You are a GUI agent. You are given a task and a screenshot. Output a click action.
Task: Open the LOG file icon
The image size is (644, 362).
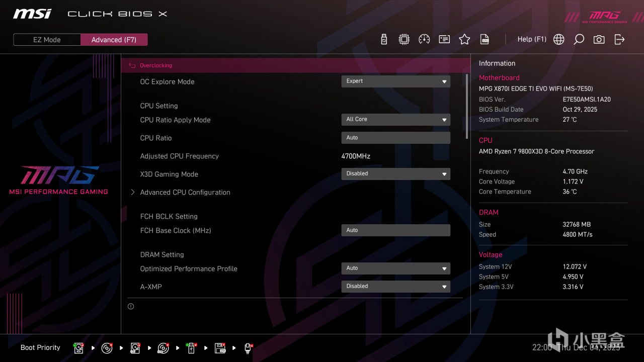[485, 39]
